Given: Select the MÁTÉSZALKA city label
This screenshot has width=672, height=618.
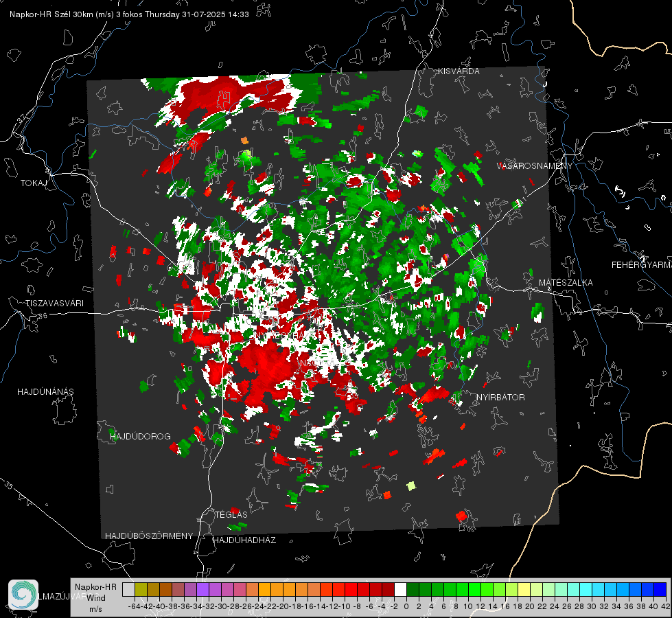Looking at the screenshot, I should (x=566, y=283).
